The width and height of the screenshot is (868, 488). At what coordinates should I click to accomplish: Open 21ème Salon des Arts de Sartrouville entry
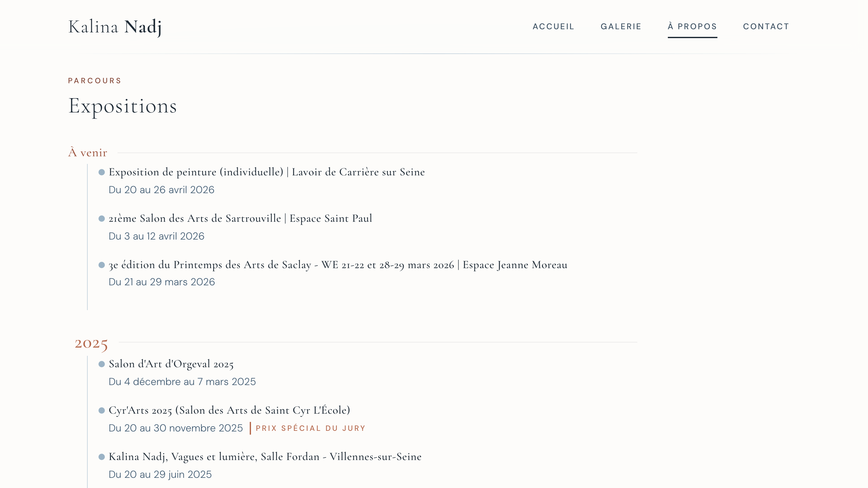(240, 218)
